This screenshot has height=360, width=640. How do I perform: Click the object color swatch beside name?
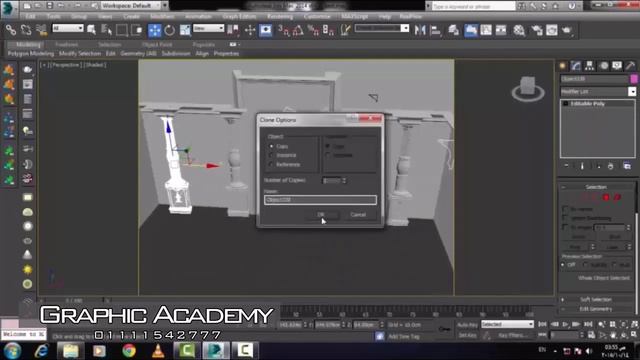[x=633, y=79]
